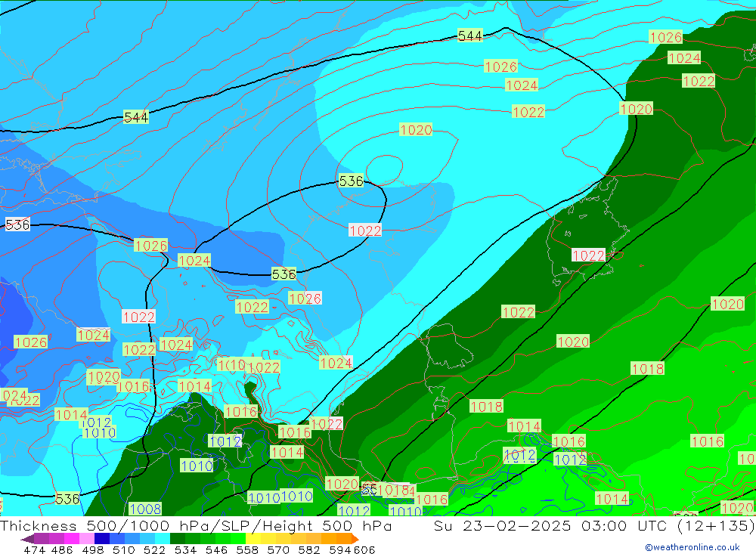
Task: Pick the bright yellow legend swatch above 558
Action: [x=253, y=539]
